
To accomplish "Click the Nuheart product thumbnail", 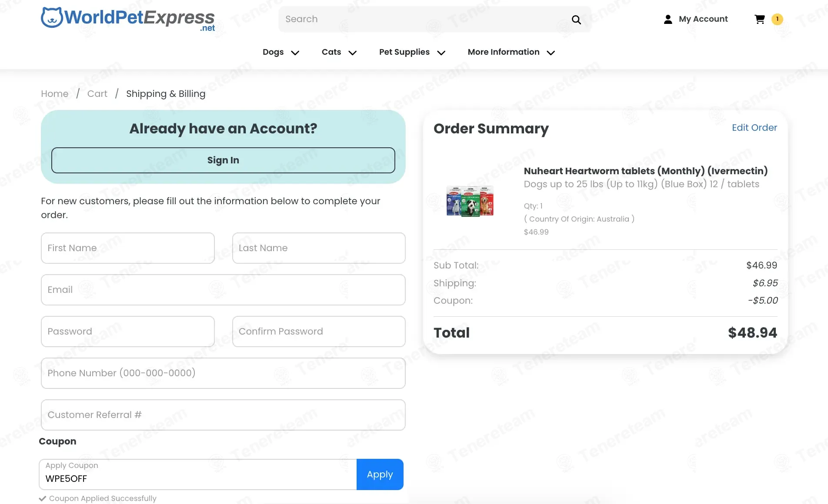I will point(470,201).
